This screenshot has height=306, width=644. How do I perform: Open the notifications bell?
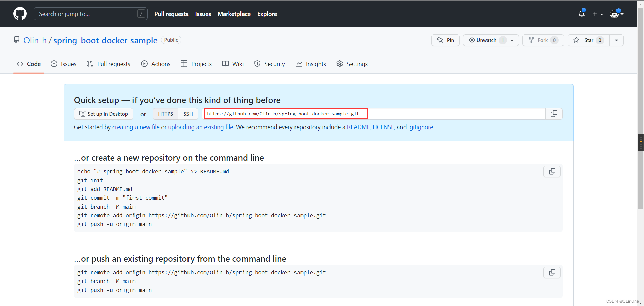(x=582, y=14)
